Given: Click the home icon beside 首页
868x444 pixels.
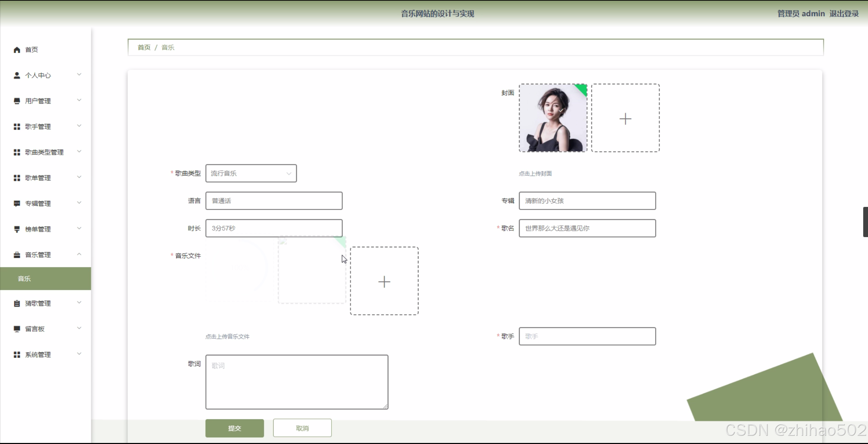Looking at the screenshot, I should [x=17, y=50].
